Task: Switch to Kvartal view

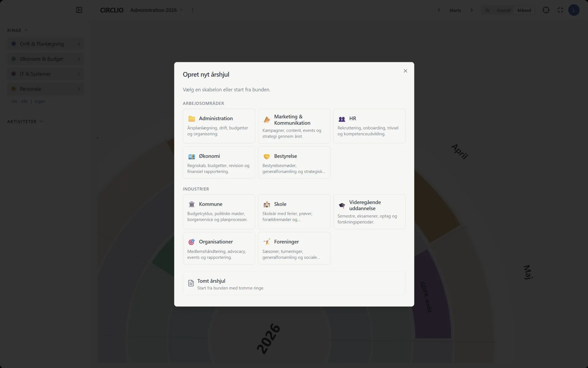Action: (503, 10)
